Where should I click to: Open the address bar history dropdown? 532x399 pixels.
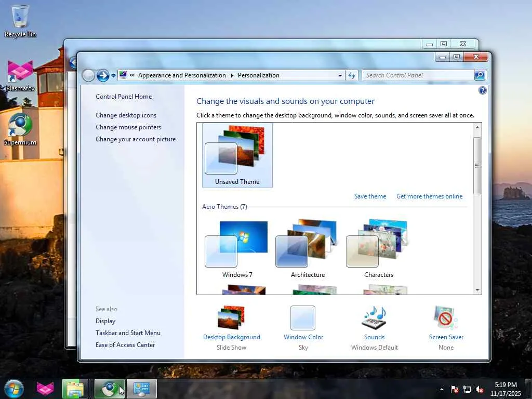340,76
